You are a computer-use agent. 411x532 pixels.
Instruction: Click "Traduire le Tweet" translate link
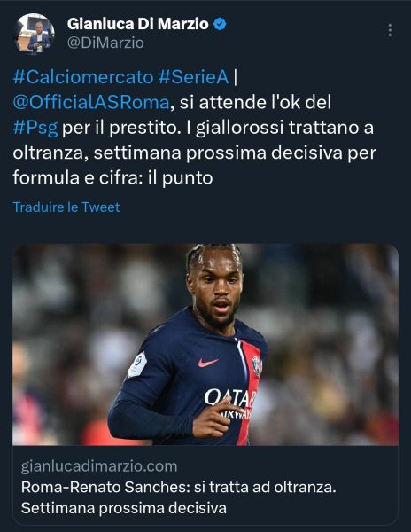click(66, 207)
